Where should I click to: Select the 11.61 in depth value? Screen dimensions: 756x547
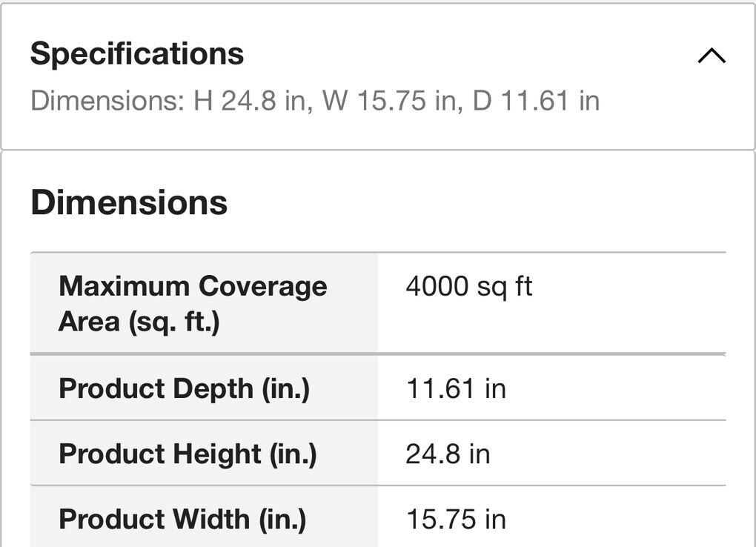[456, 388]
